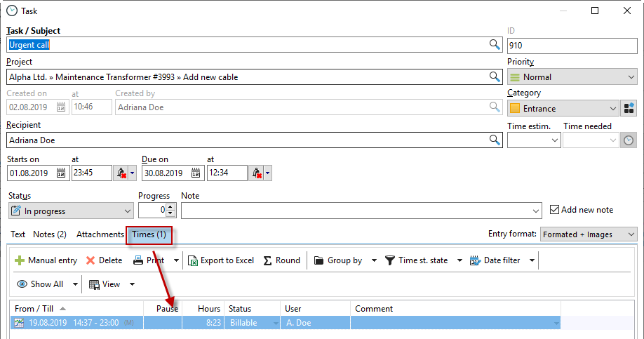Switch to the Notes (2) tab
Image resolution: width=644 pixels, height=339 pixels.
(50, 234)
